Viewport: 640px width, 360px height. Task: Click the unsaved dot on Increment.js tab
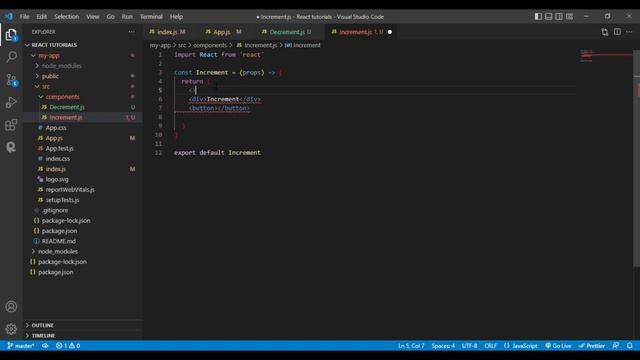point(390,32)
